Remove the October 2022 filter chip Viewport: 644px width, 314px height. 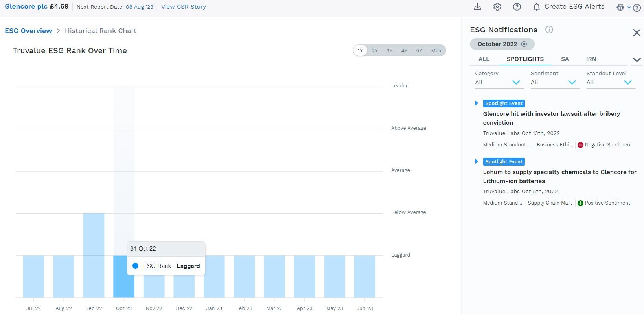(524, 44)
